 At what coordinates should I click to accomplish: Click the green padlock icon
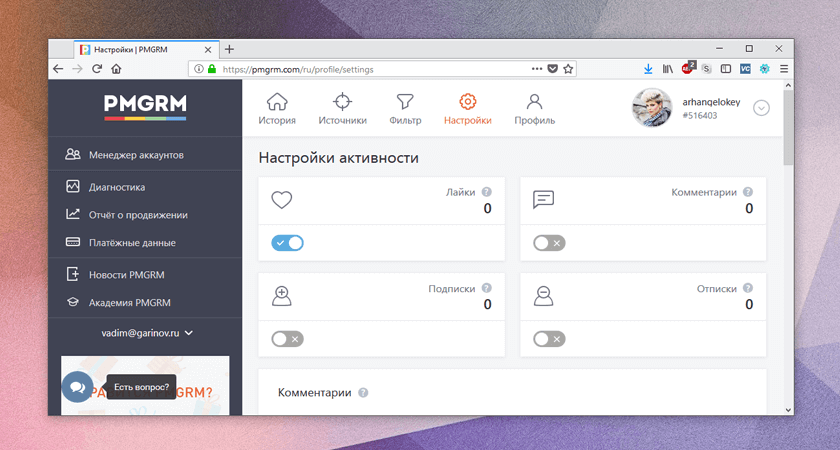pyautogui.click(x=212, y=69)
